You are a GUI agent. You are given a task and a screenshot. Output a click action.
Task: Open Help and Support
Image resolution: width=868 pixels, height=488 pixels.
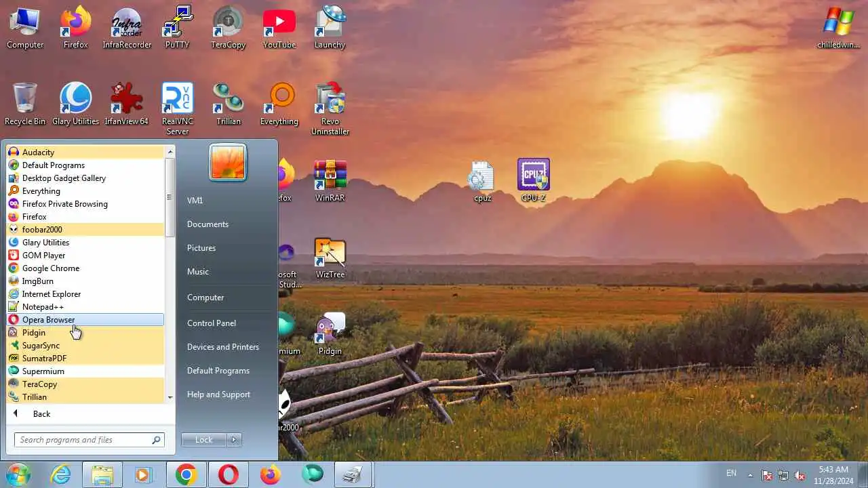point(218,394)
